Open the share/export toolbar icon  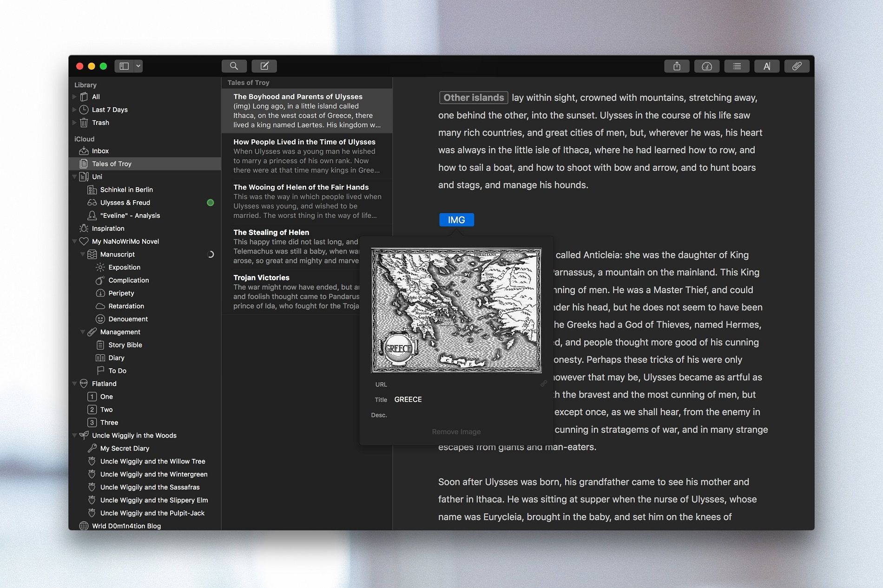tap(677, 66)
